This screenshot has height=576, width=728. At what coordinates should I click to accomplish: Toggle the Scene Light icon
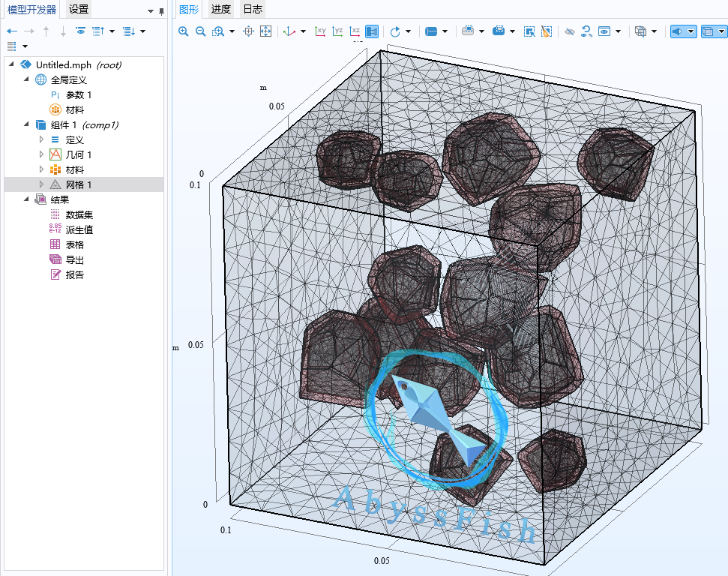(676, 31)
